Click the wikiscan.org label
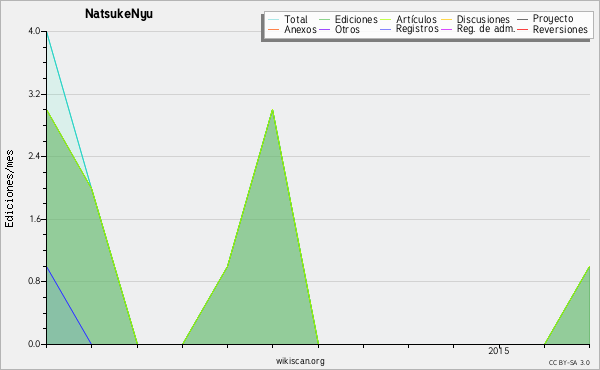Image resolution: width=600 pixels, height=370 pixels. (x=300, y=361)
